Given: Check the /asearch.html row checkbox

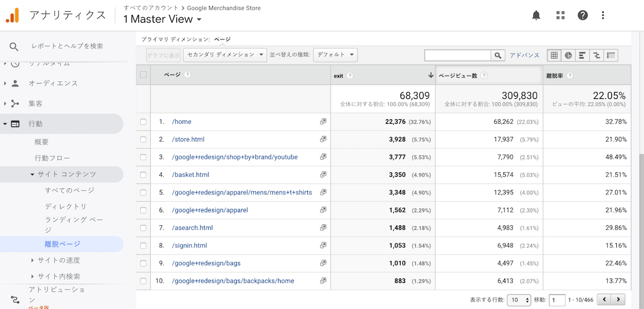Looking at the screenshot, I should 143,228.
